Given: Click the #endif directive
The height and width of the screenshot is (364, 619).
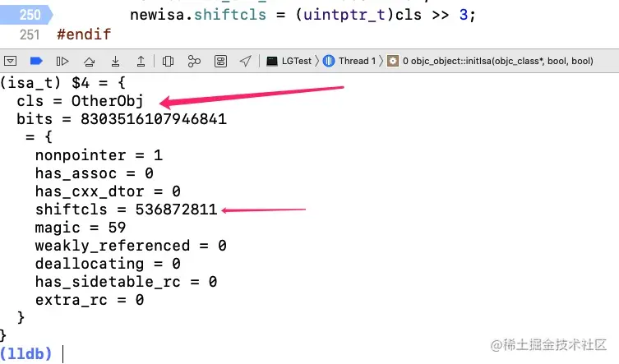Looking at the screenshot, I should click(x=84, y=35).
